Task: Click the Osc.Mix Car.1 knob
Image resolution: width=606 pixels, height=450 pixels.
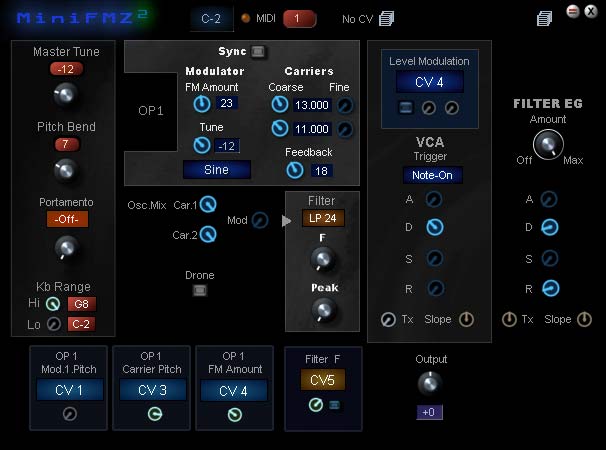Action: [x=208, y=204]
